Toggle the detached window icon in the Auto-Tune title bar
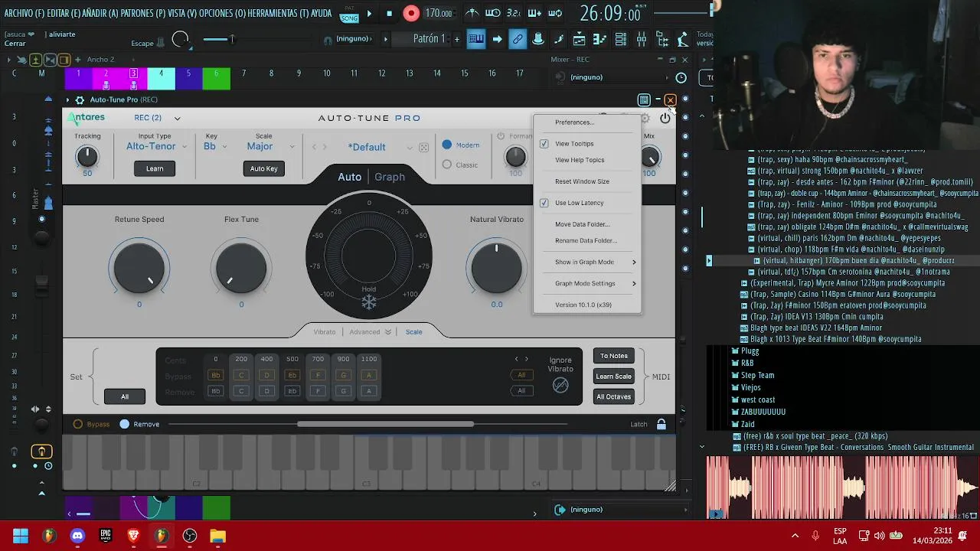This screenshot has height=551, width=980. click(x=644, y=99)
